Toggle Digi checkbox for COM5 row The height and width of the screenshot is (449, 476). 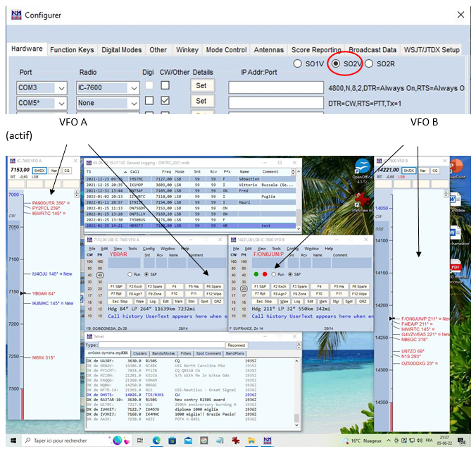[149, 101]
